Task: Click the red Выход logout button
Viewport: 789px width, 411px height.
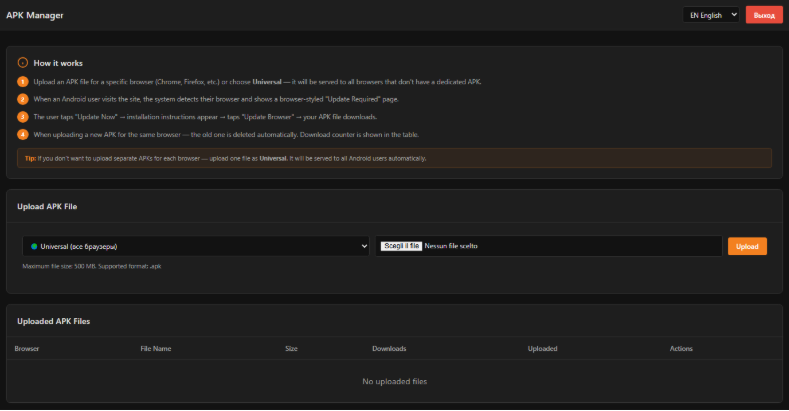Action: (764, 15)
